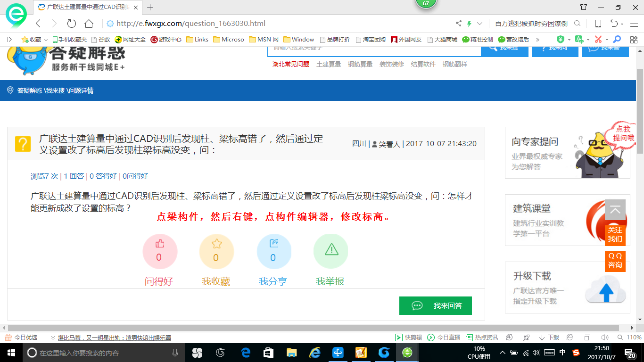Click the red scissors screenshot icon
The image size is (644, 362).
tap(598, 40)
